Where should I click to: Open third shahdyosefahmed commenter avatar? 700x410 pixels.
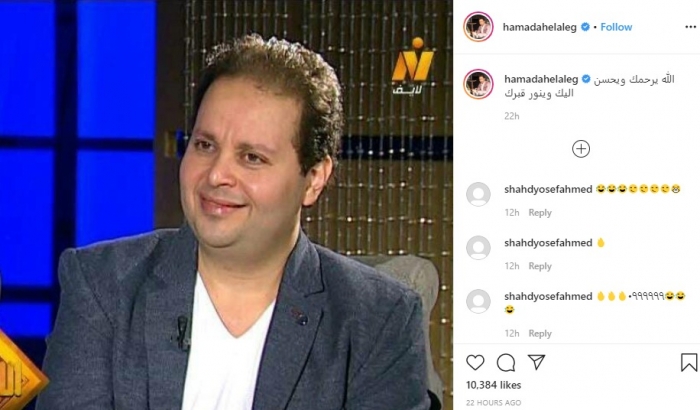coord(478,301)
